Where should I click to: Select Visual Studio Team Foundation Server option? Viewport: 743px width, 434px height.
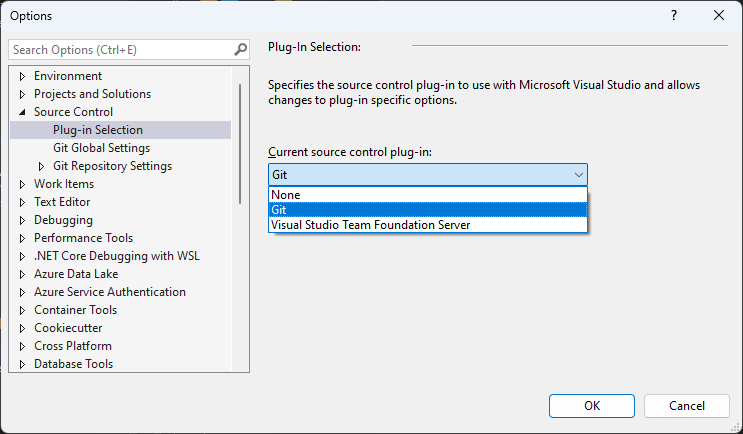pos(370,225)
